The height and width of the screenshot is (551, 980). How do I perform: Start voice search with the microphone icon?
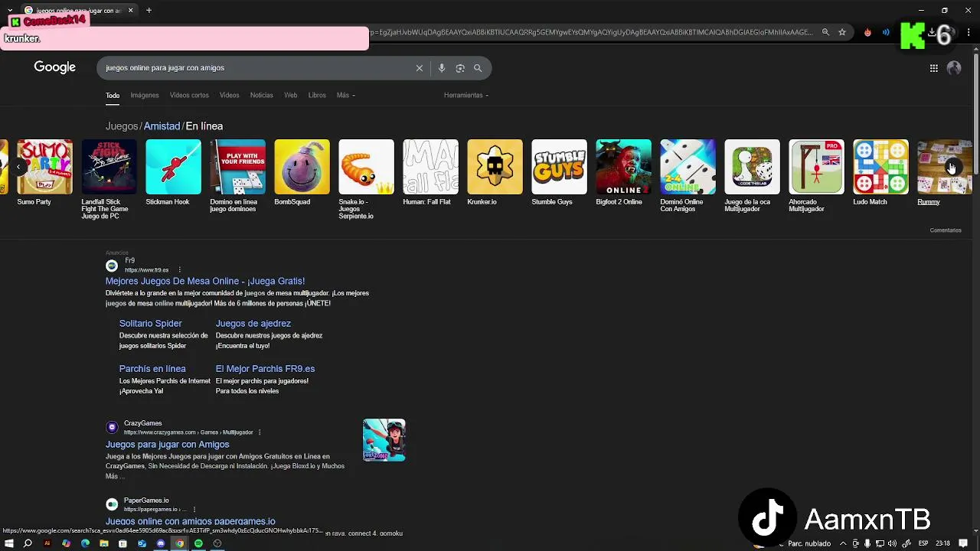(x=442, y=68)
